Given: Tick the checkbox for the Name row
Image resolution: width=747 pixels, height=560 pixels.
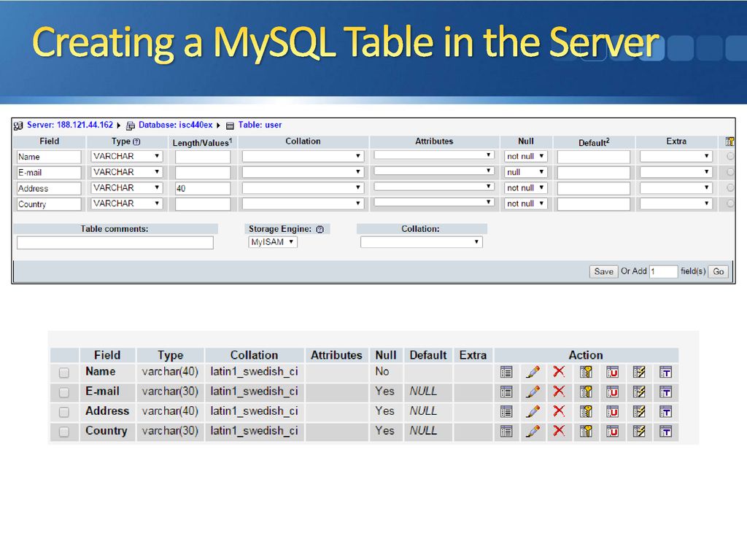Looking at the screenshot, I should [64, 373].
